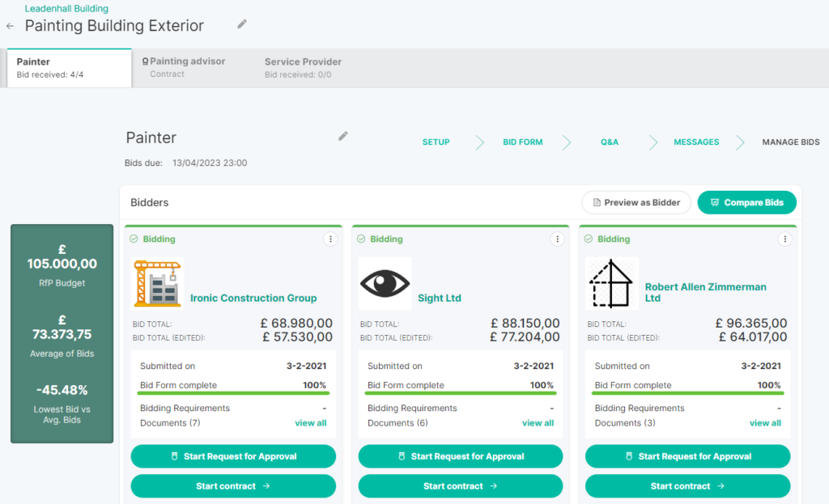Start contract with Robert Allen Zimmerman Ltd
This screenshot has height=504, width=829.
pyautogui.click(x=687, y=486)
